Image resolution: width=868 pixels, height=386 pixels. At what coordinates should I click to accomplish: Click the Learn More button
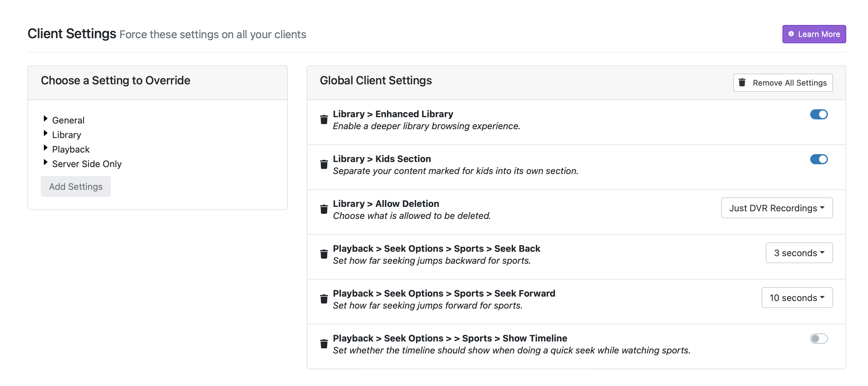tap(814, 34)
